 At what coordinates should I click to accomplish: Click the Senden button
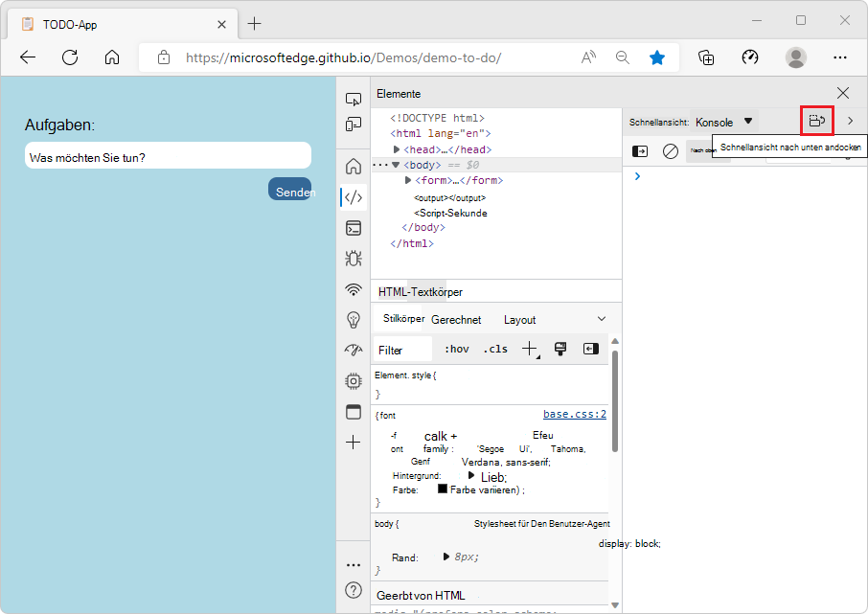[290, 189]
